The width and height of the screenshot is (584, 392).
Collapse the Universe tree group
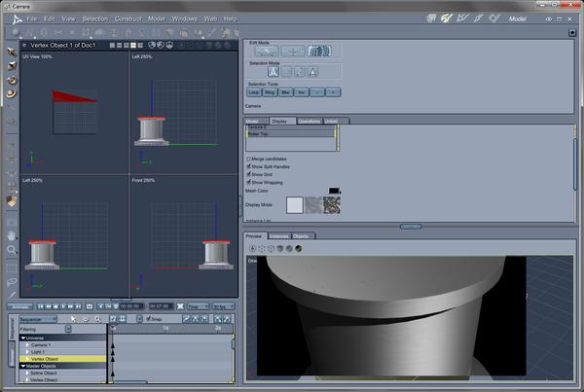23,338
